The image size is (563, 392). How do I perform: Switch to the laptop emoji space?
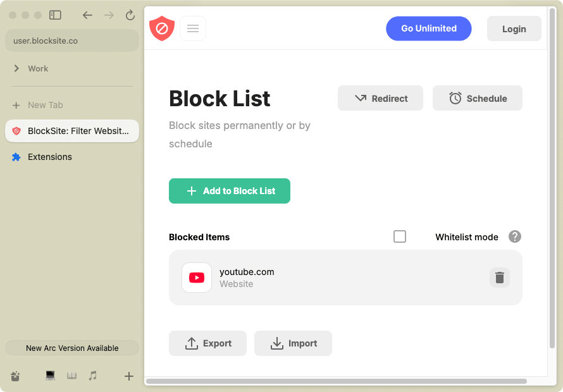click(x=50, y=376)
